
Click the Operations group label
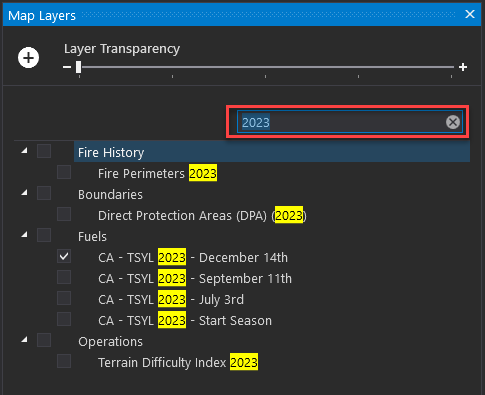[x=110, y=342]
